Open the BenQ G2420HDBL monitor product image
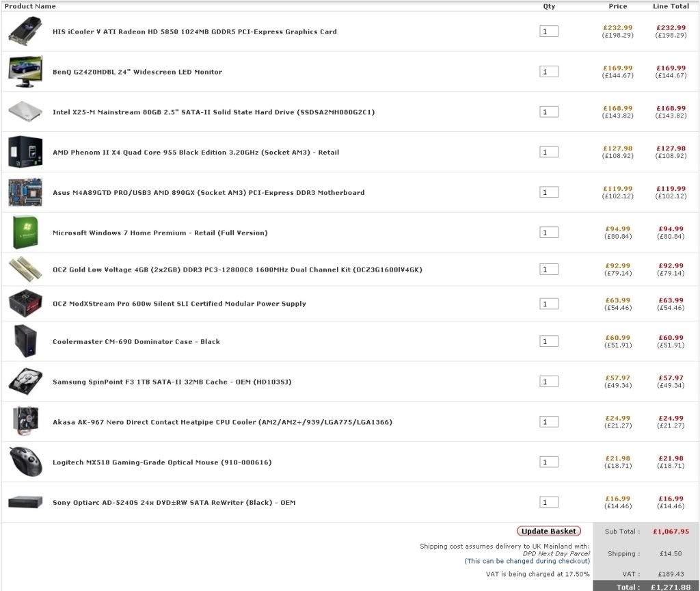 click(x=25, y=71)
